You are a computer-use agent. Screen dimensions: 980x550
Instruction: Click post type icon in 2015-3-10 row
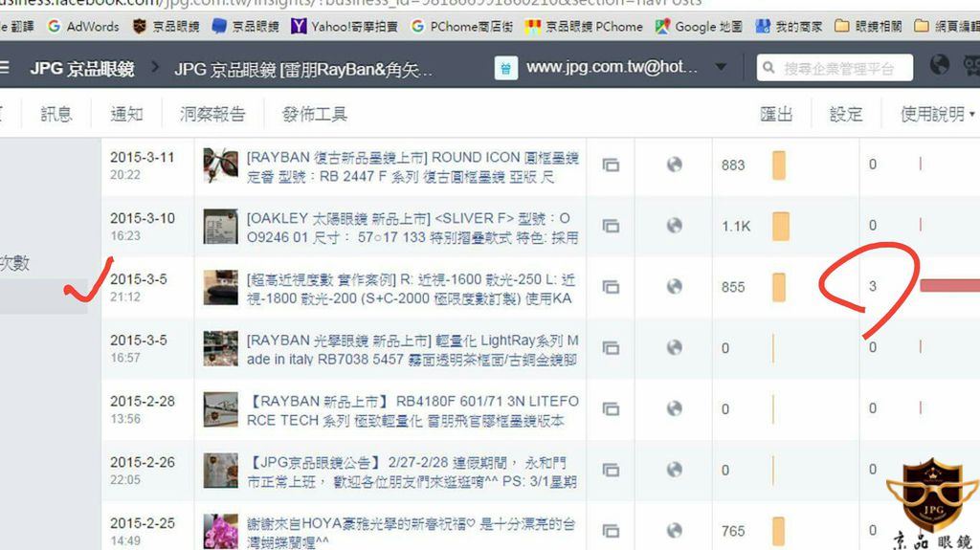pyautogui.click(x=611, y=226)
